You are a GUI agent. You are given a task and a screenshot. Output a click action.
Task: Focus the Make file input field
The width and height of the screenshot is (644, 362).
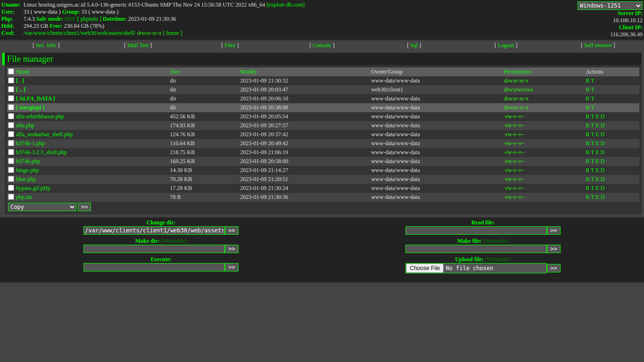pyautogui.click(x=476, y=249)
